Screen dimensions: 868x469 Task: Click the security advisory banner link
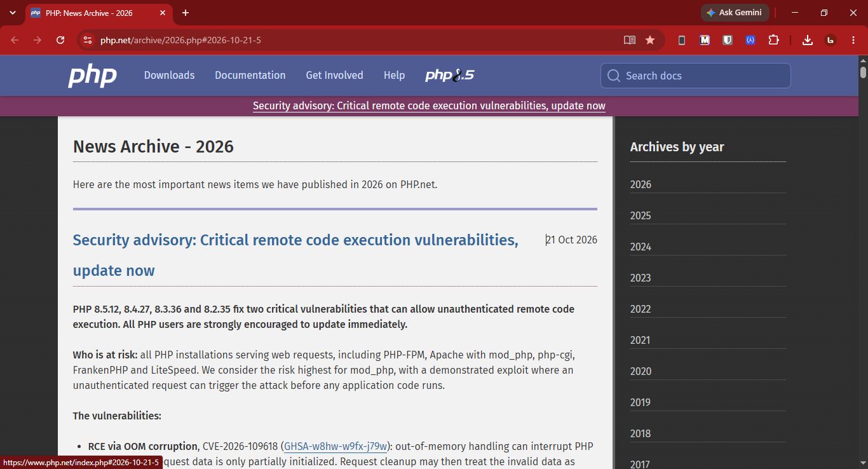click(429, 105)
